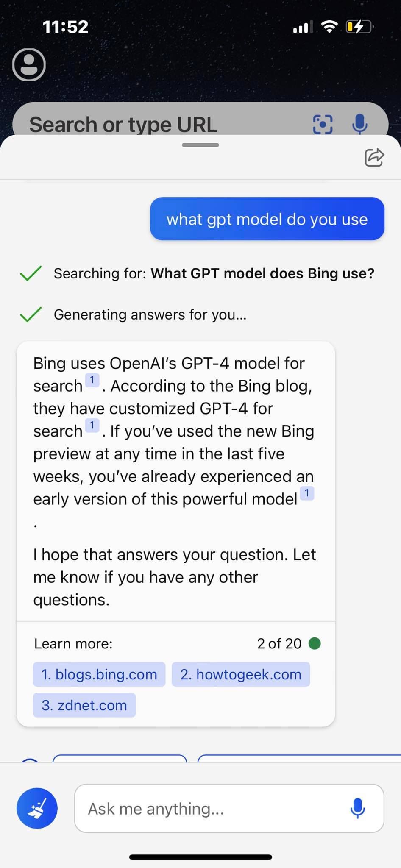Tap the profile avatar icon

tap(28, 65)
